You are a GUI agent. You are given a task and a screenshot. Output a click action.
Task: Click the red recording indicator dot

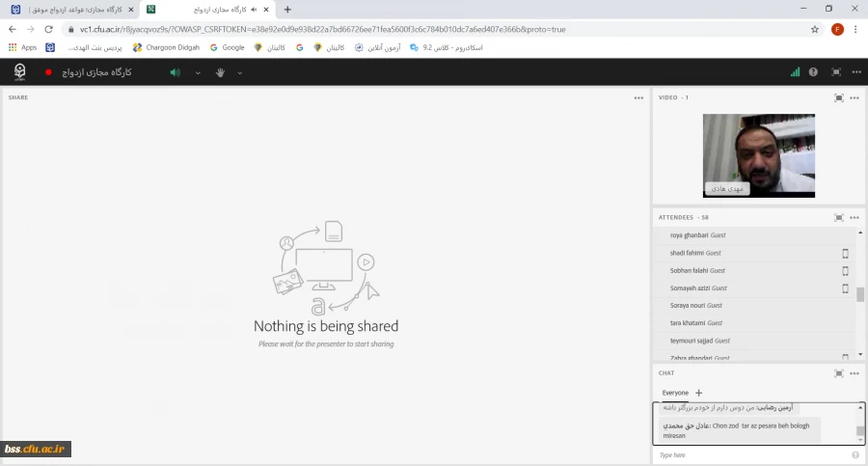coord(48,72)
